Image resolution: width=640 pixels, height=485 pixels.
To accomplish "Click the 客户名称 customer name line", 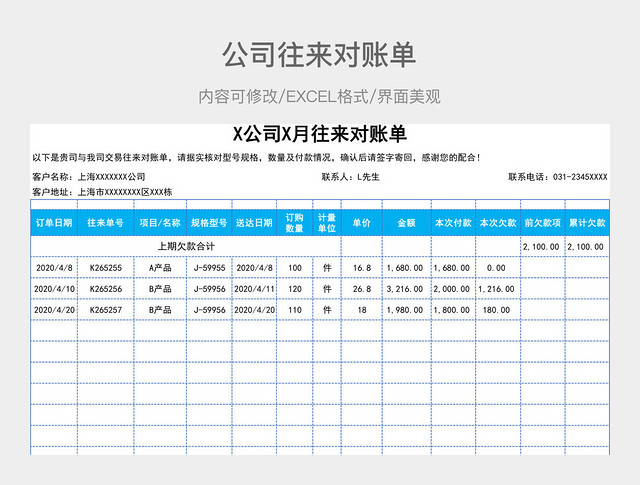I will click(x=89, y=177).
